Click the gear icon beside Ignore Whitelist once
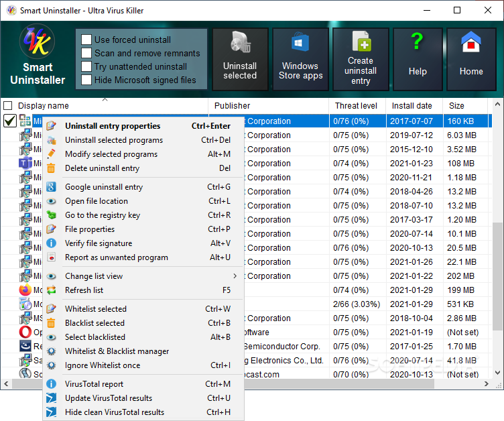This screenshot has height=421, width=504. point(52,365)
